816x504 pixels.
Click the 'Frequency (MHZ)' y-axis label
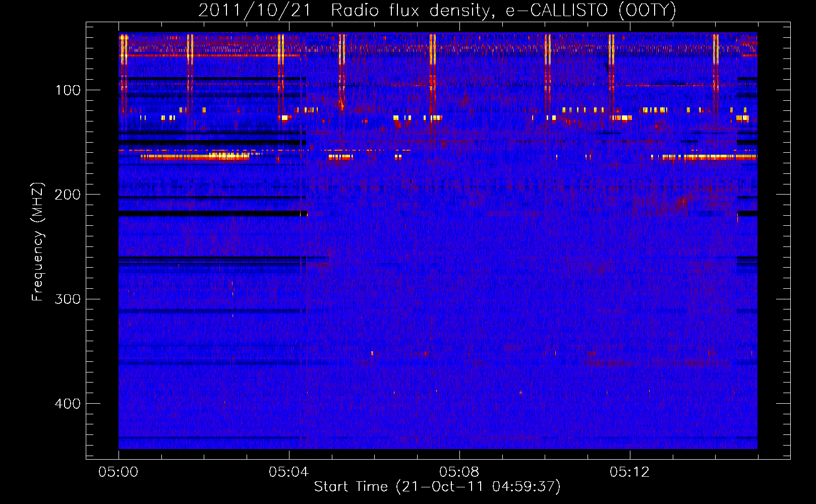(38, 241)
